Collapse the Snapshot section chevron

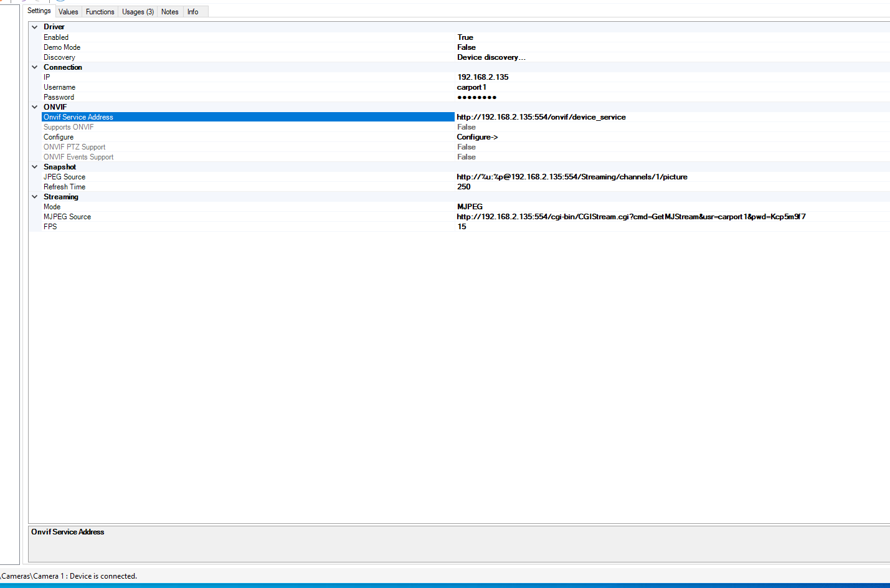pyautogui.click(x=35, y=167)
